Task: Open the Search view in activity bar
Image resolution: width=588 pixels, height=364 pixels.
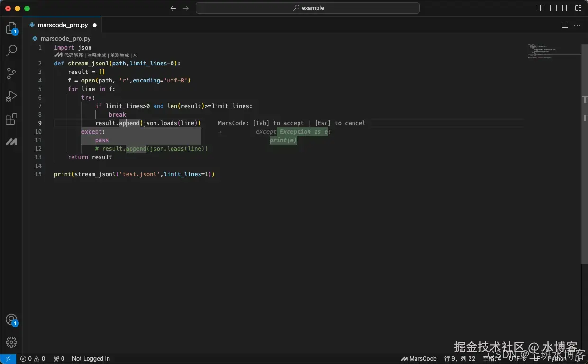Action: [11, 50]
